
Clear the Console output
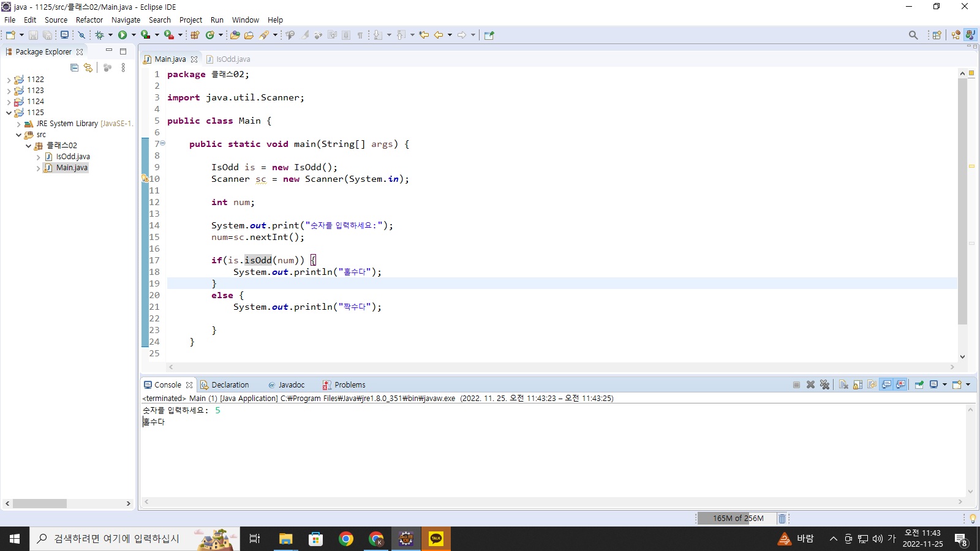tap(843, 384)
